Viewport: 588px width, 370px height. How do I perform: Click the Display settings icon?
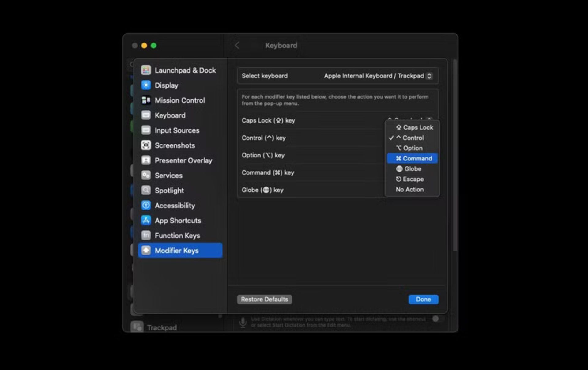pos(147,85)
